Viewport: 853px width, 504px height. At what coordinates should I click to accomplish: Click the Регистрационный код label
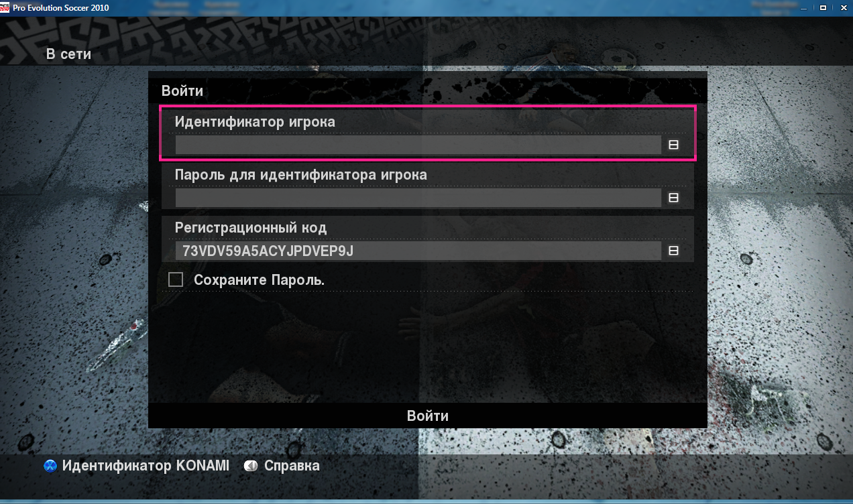pyautogui.click(x=251, y=228)
